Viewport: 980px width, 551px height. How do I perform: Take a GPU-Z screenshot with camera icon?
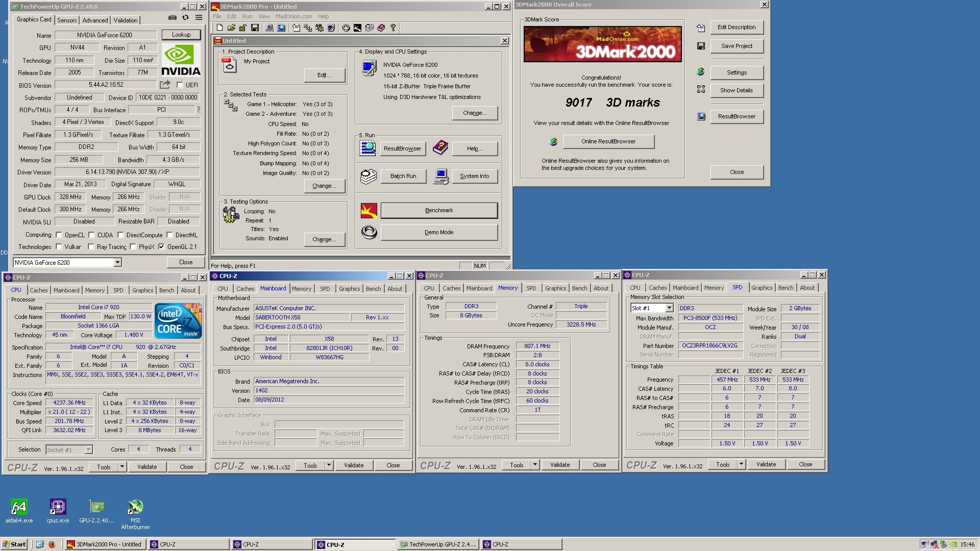coord(173,18)
